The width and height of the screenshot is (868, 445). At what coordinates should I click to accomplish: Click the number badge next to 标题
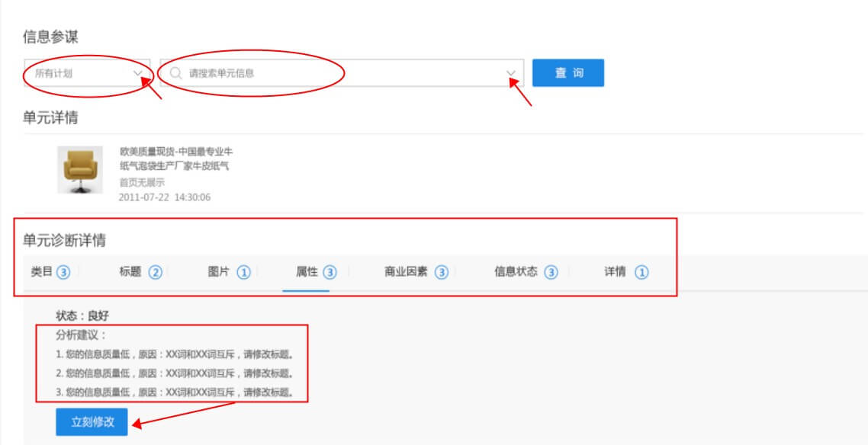pyautogui.click(x=155, y=272)
